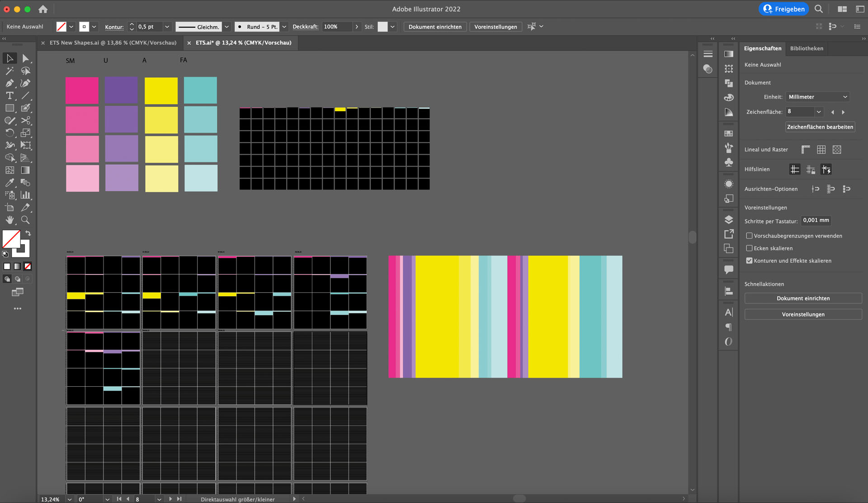Viewport: 868px width, 503px height.
Task: Select the Scale tool
Action: pyautogui.click(x=25, y=133)
